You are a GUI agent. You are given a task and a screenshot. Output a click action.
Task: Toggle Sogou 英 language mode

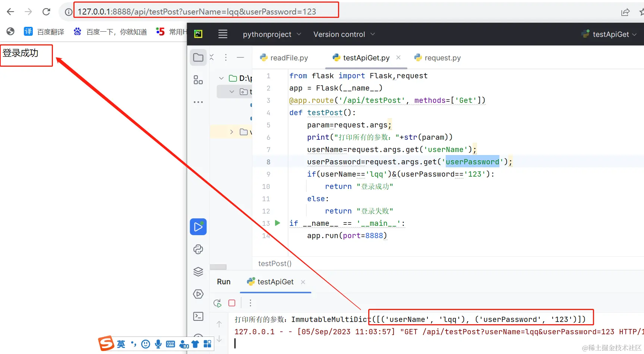point(121,344)
